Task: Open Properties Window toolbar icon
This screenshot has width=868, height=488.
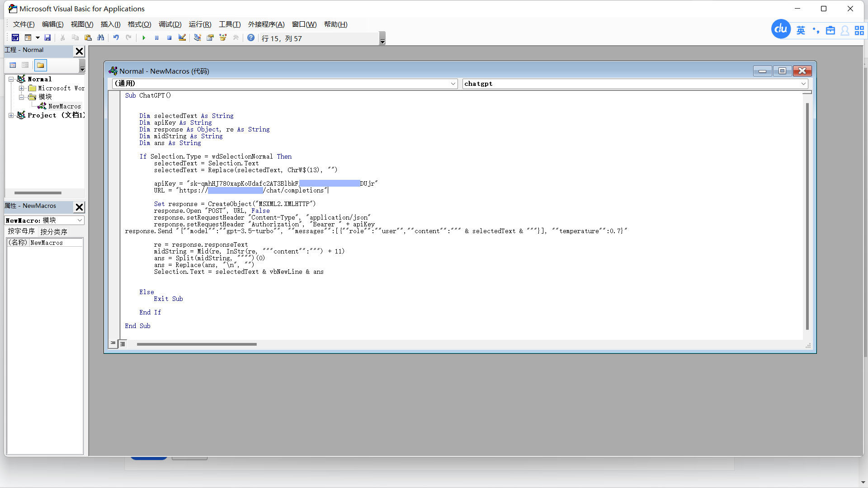Action: [x=210, y=38]
